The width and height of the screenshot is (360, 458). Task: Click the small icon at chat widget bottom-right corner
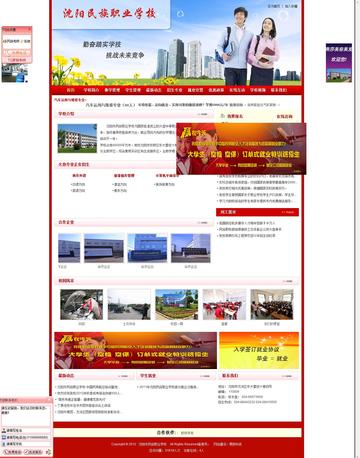pos(48,452)
